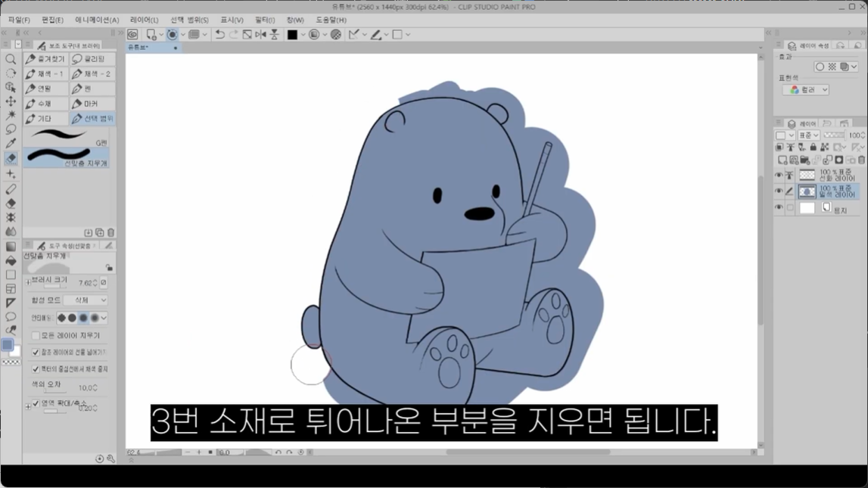Select the '클리핑' sub tool group
868x488 pixels.
pos(92,59)
